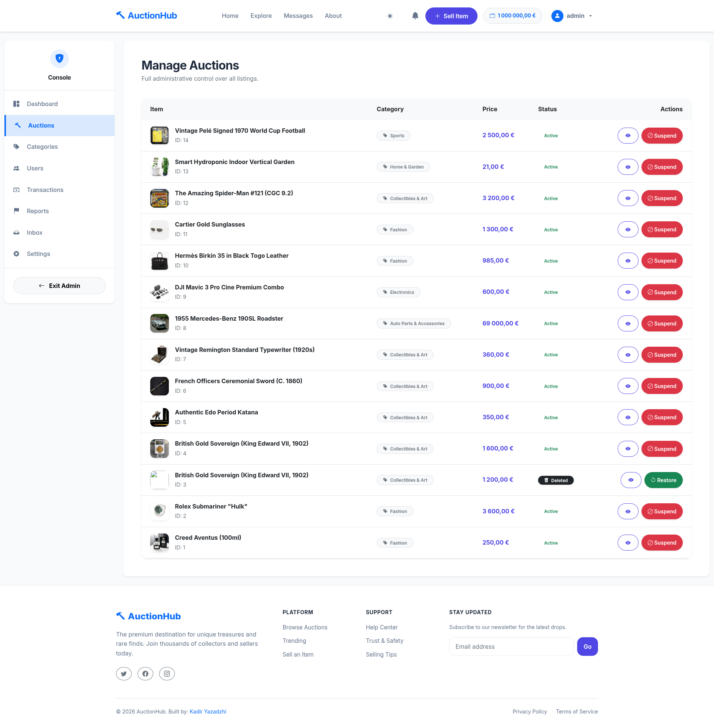The height and width of the screenshot is (728, 714).
Task: Open the Kadir Yazadzhi link
Action: tap(208, 712)
